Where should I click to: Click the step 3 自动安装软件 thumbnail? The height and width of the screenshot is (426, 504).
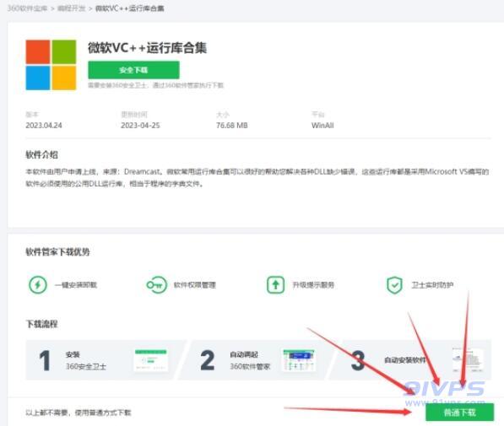pyautogui.click(x=468, y=360)
